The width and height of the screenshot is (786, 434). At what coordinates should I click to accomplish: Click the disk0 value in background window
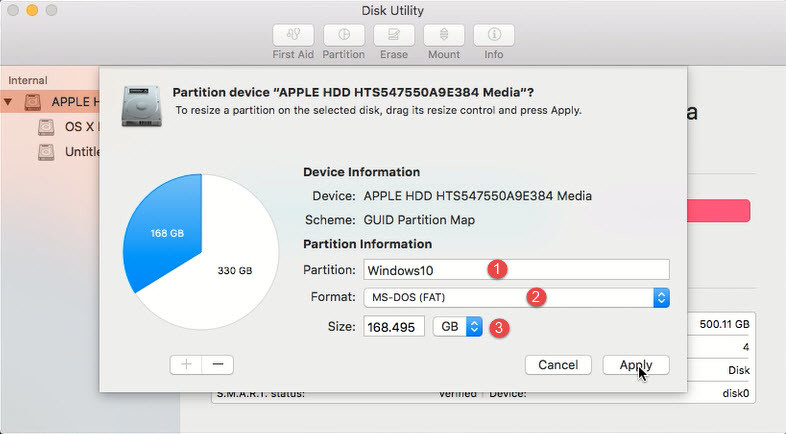(736, 393)
